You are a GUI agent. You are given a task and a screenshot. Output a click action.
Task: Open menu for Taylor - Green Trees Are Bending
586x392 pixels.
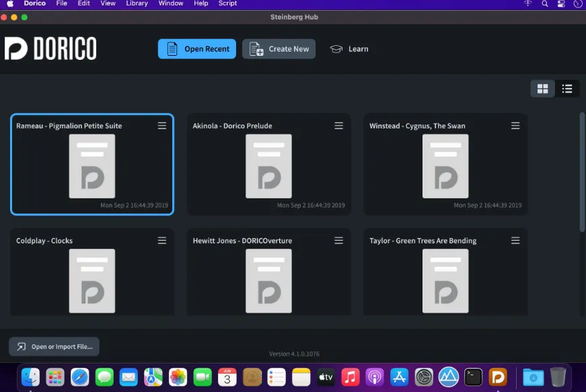(x=515, y=241)
